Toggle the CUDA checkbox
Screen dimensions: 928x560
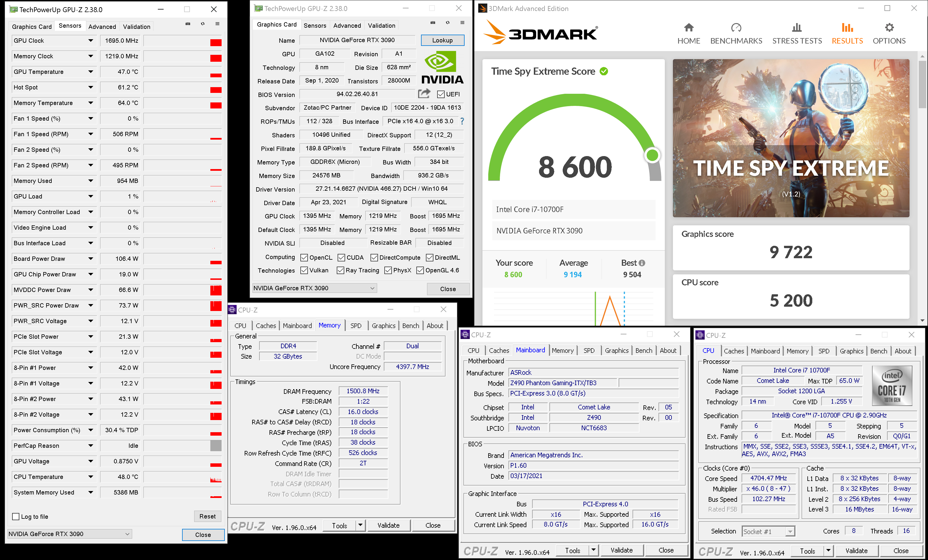click(x=341, y=258)
